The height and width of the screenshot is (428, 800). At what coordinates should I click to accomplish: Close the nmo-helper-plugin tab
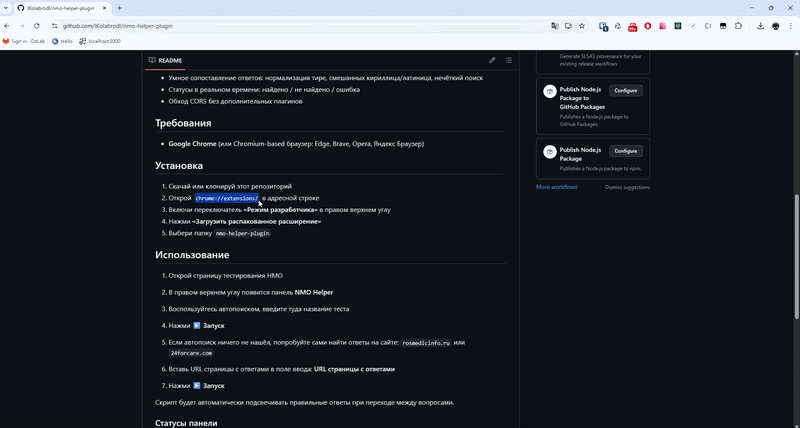pos(106,9)
